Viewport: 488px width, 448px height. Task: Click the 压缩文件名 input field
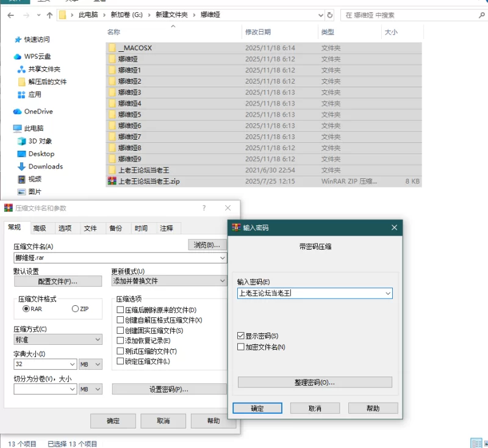116,258
